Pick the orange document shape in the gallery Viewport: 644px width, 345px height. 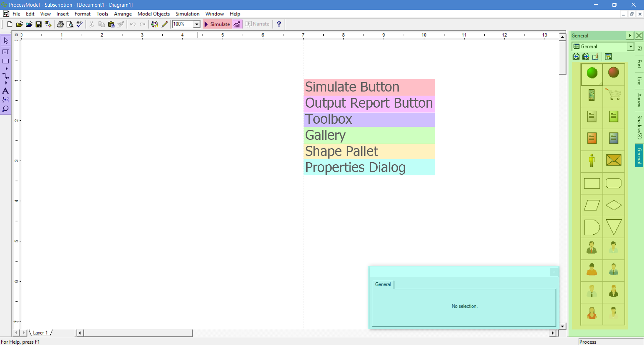click(x=592, y=138)
